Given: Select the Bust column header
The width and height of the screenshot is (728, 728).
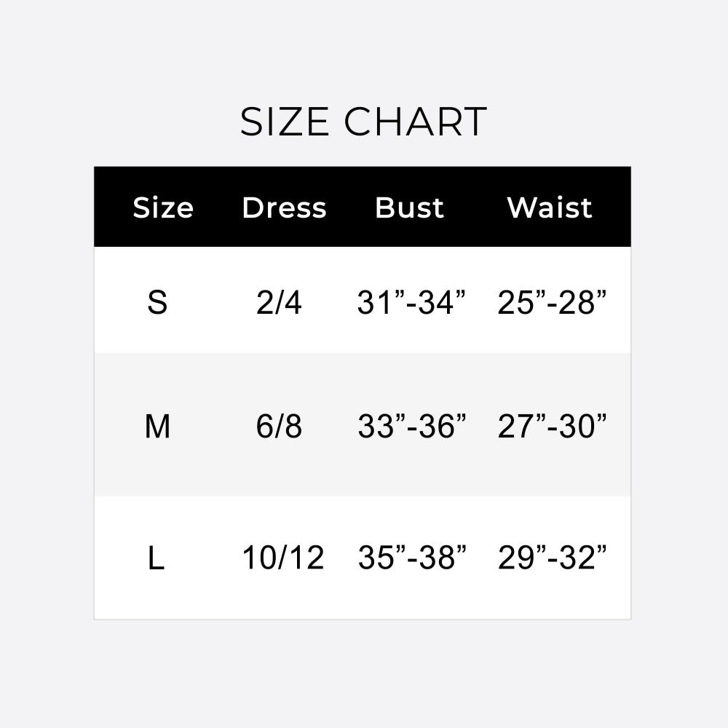Looking at the screenshot, I should pyautogui.click(x=409, y=208).
